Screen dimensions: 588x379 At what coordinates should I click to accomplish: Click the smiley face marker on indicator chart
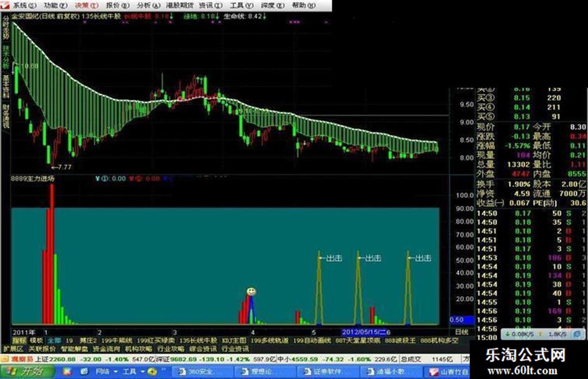(251, 291)
